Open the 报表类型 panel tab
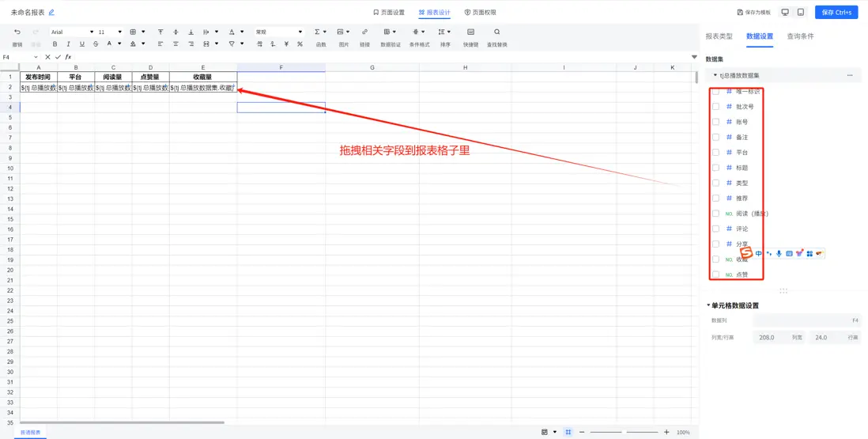The width and height of the screenshot is (868, 439). 719,36
